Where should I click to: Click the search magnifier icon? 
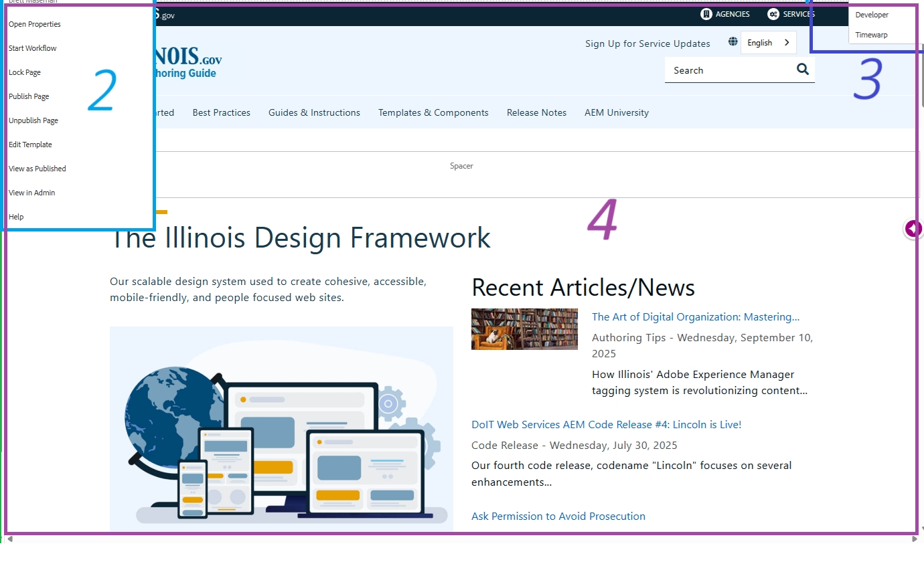tap(803, 70)
